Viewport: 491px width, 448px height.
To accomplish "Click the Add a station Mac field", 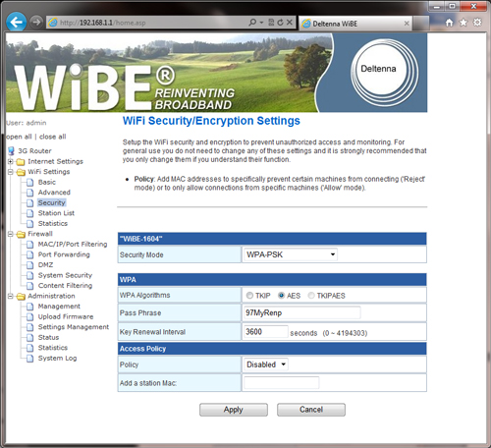I will (282, 383).
